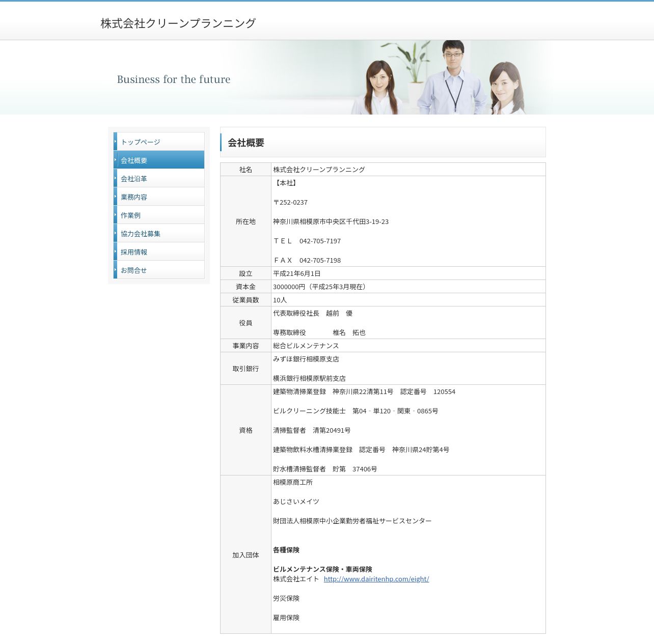
Task: Follow the dairitenhp.com/eight link
Action: [x=376, y=579]
